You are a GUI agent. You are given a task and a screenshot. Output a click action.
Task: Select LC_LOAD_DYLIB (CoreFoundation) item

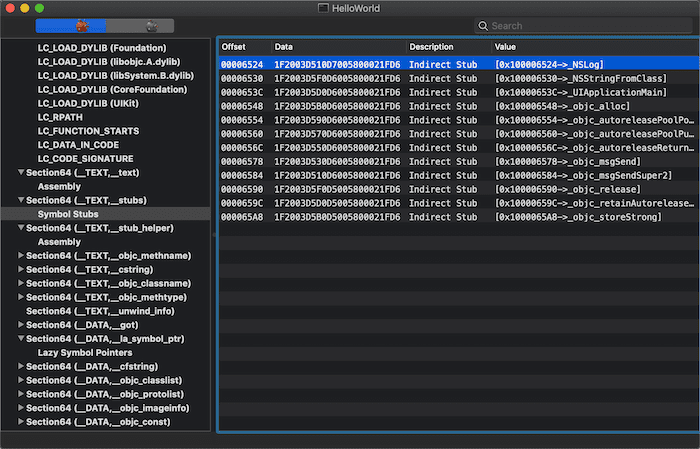pyautogui.click(x=112, y=89)
